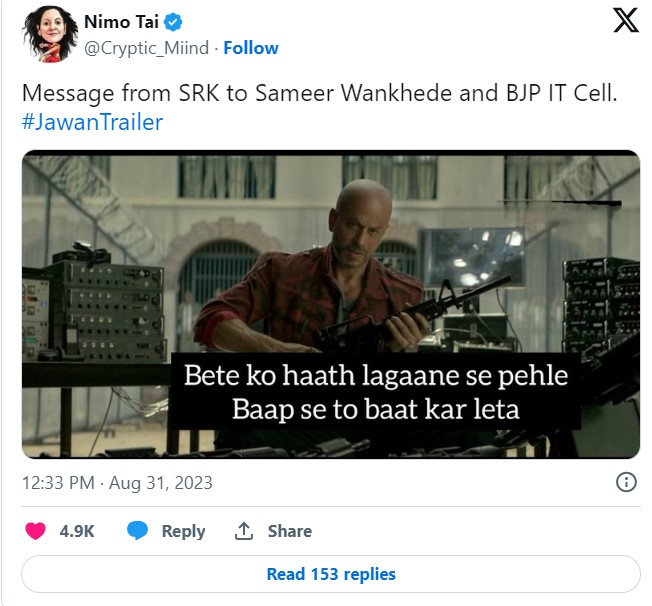
Task: Click the Share text label
Action: point(289,531)
